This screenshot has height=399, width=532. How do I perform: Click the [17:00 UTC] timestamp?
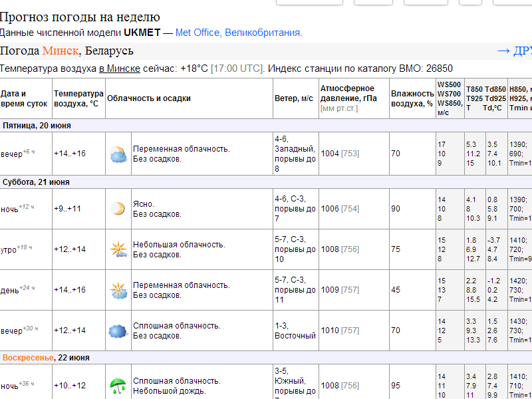[x=237, y=68]
